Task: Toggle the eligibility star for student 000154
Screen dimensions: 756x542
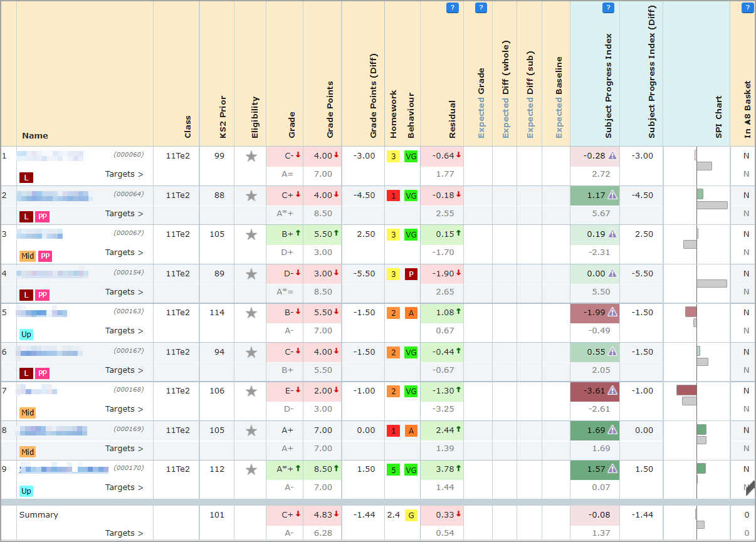Action: 251,274
